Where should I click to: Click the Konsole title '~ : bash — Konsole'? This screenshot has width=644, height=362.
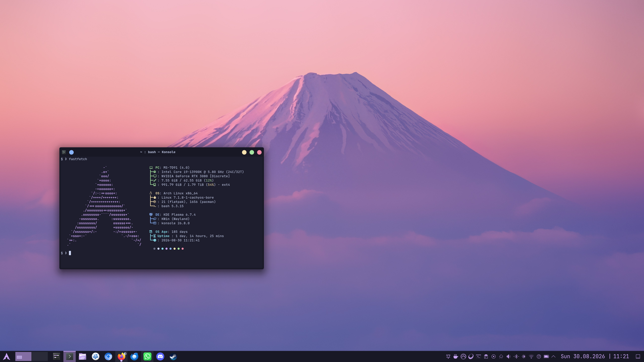pyautogui.click(x=158, y=152)
